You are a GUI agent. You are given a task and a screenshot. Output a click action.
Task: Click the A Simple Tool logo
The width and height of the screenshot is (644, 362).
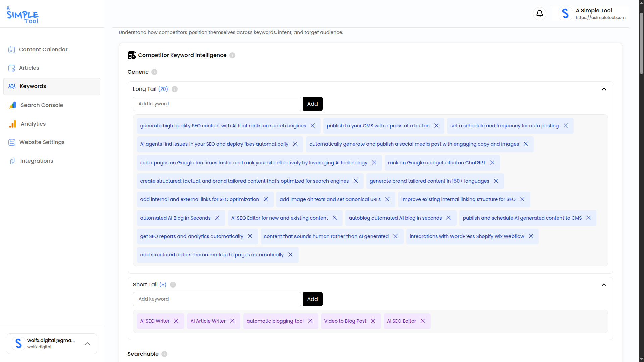(22, 15)
